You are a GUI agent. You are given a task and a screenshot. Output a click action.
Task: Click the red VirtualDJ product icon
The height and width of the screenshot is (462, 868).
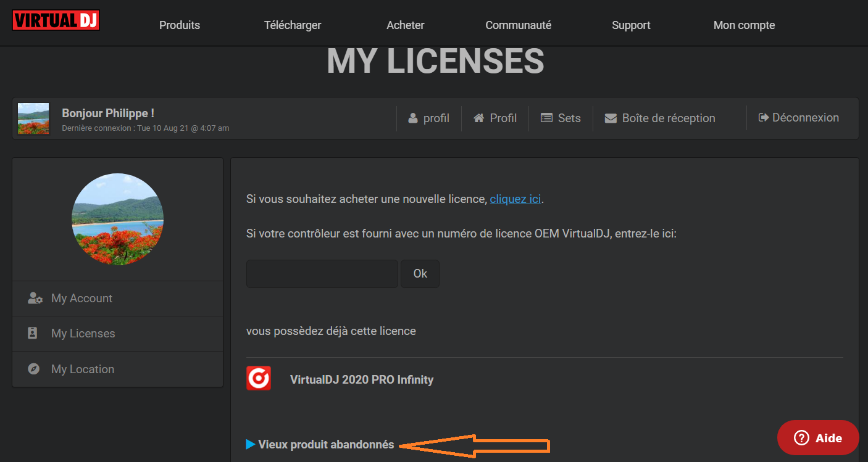[259, 378]
